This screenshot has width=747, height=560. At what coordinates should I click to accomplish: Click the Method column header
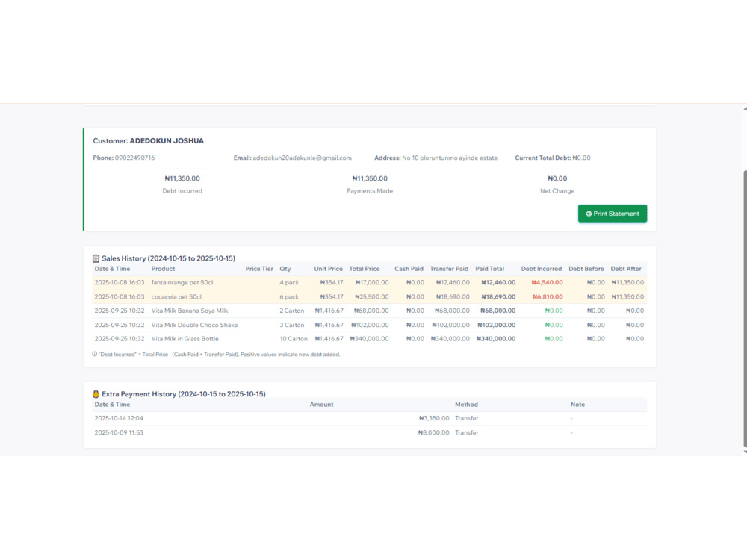click(466, 404)
